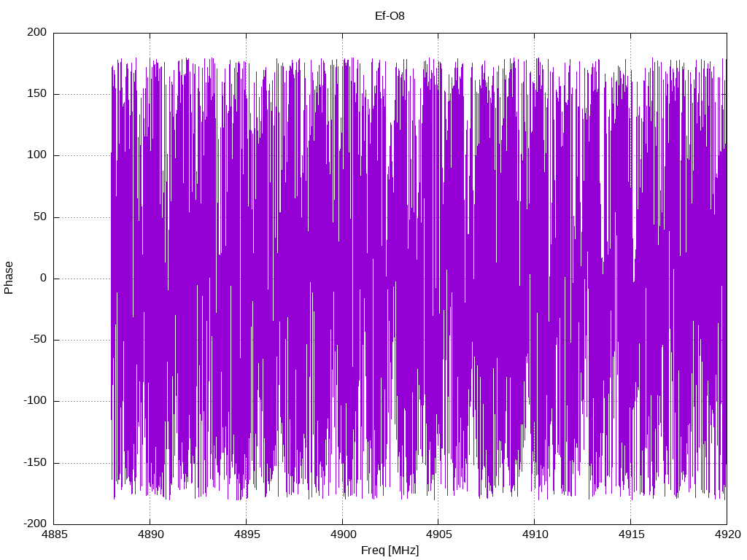Click the Freq [MHz] axis label

pyautogui.click(x=390, y=551)
